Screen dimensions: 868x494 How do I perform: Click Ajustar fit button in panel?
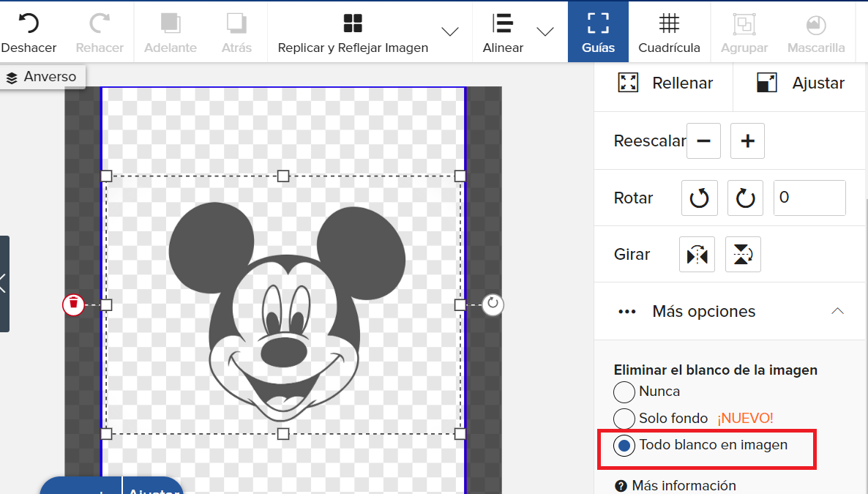coord(800,83)
